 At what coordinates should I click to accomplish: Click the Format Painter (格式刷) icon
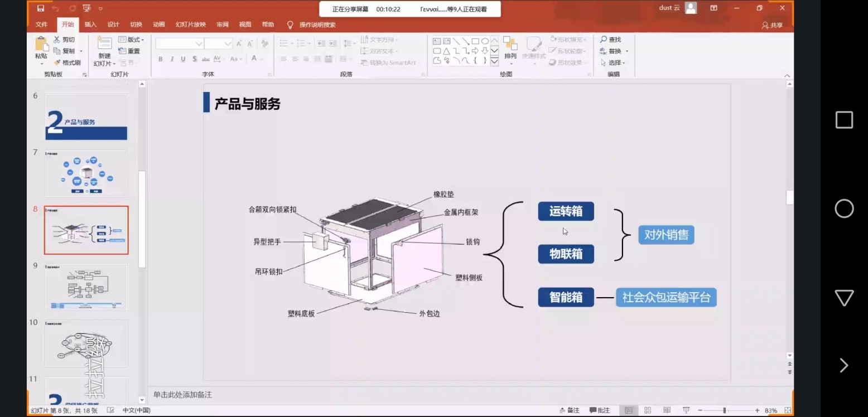click(57, 62)
